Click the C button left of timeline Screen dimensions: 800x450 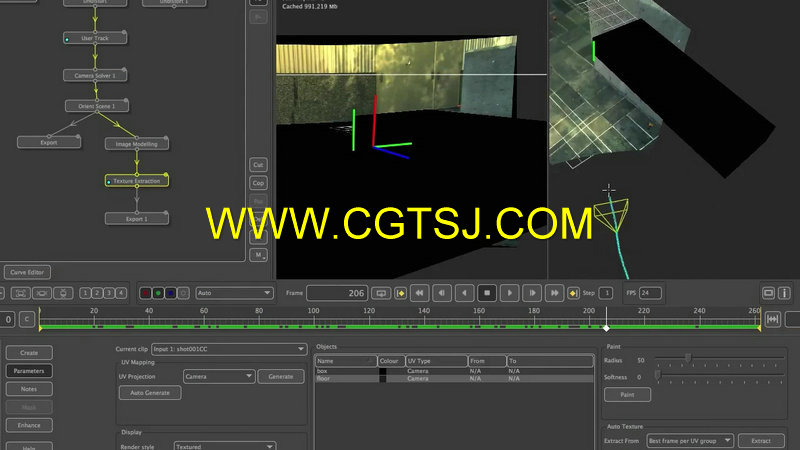pyautogui.click(x=27, y=319)
